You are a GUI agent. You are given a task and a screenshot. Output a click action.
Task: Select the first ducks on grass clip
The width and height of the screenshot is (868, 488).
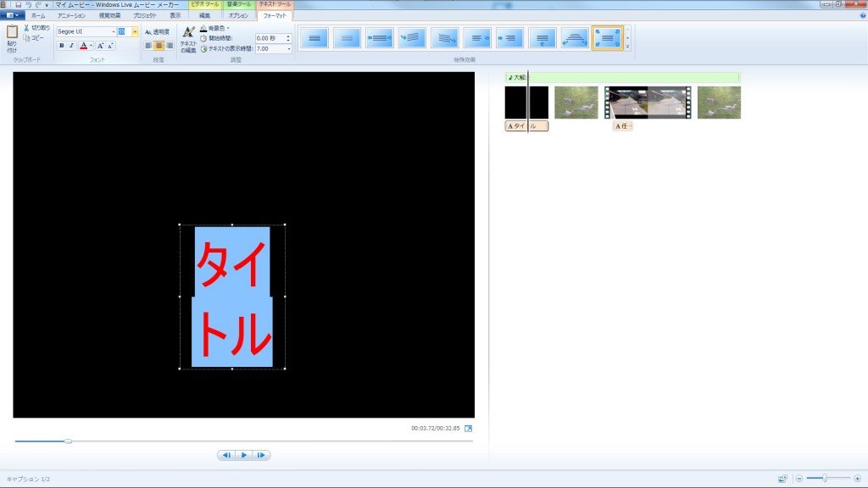tap(576, 102)
